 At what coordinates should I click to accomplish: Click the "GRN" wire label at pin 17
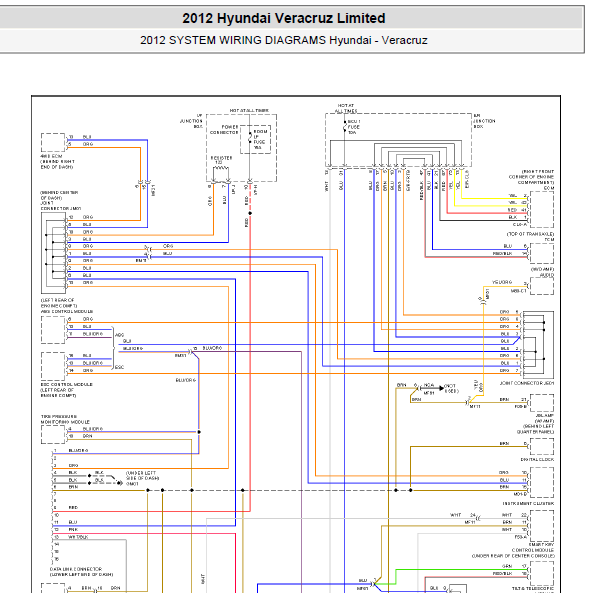[507, 566]
